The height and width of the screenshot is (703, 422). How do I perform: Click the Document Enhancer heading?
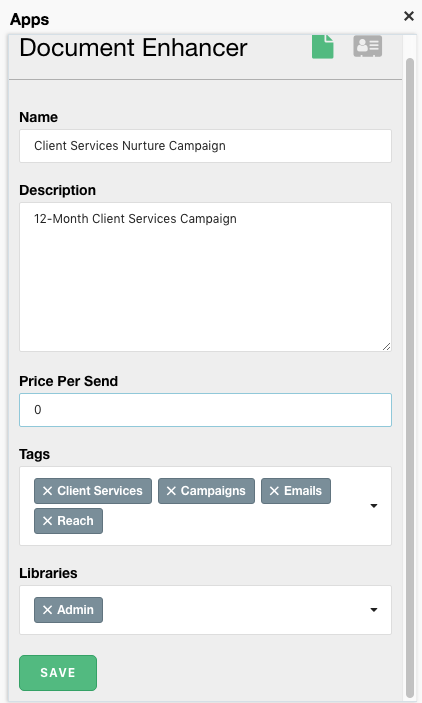pyautogui.click(x=133, y=48)
